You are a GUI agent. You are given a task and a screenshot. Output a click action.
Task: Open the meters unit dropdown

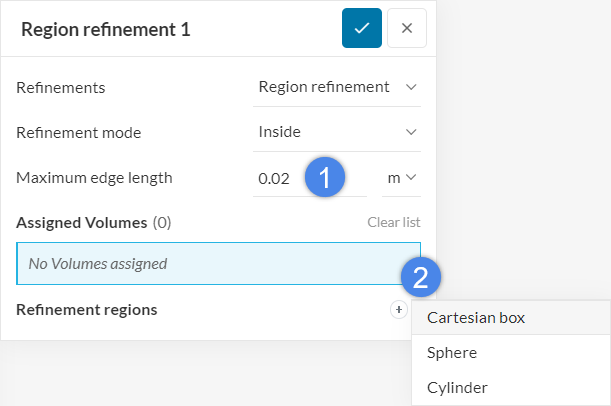pos(402,178)
